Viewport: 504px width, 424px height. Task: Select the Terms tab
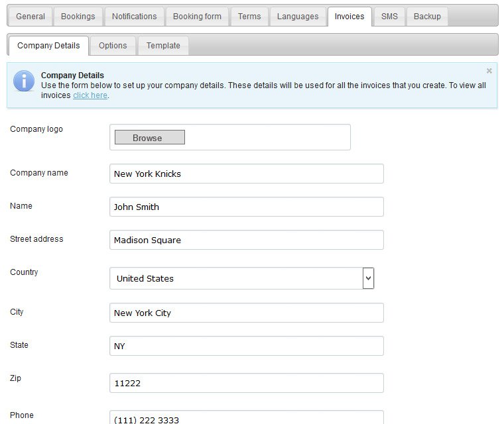pyautogui.click(x=249, y=17)
